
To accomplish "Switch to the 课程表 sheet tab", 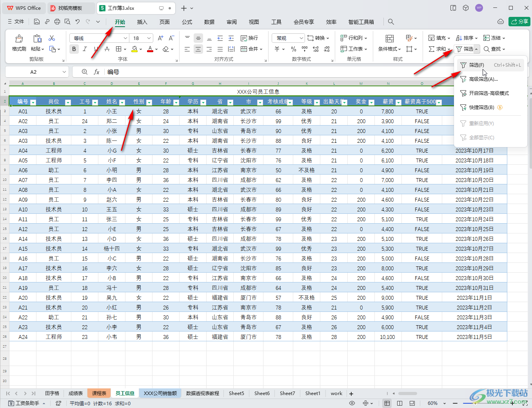I will pos(99,393).
